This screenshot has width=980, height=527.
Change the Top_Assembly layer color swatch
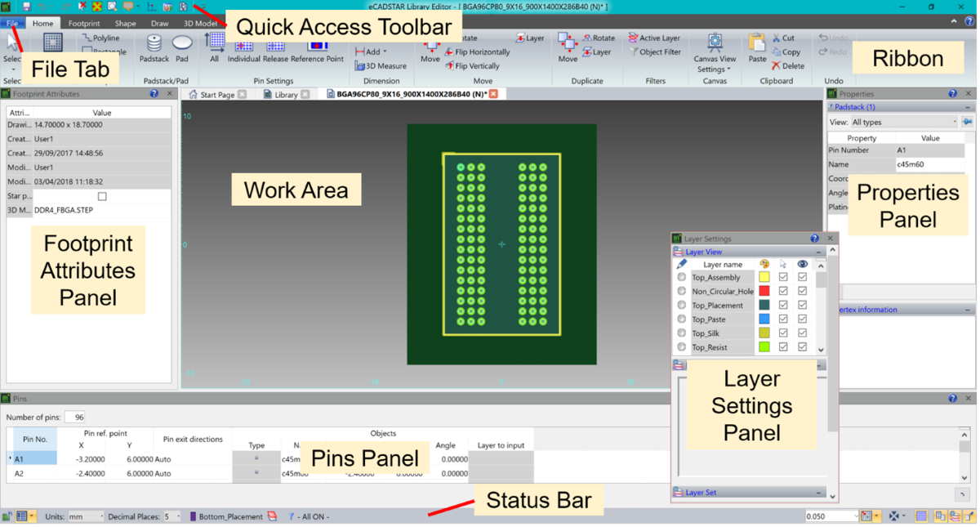(764, 278)
